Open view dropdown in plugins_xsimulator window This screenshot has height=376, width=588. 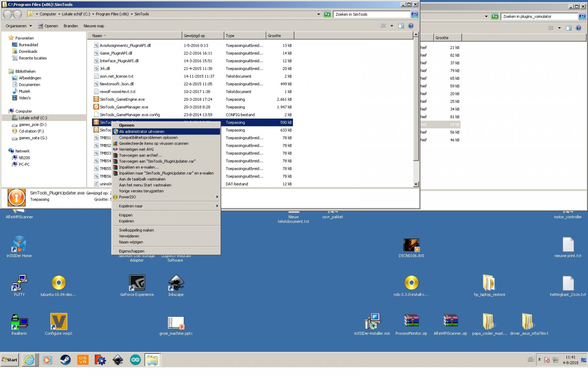[x=559, y=28]
